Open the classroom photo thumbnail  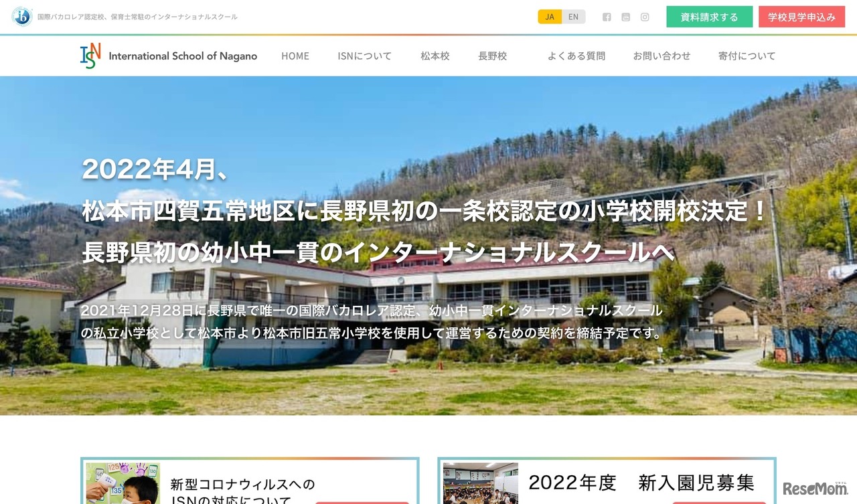coord(481,483)
